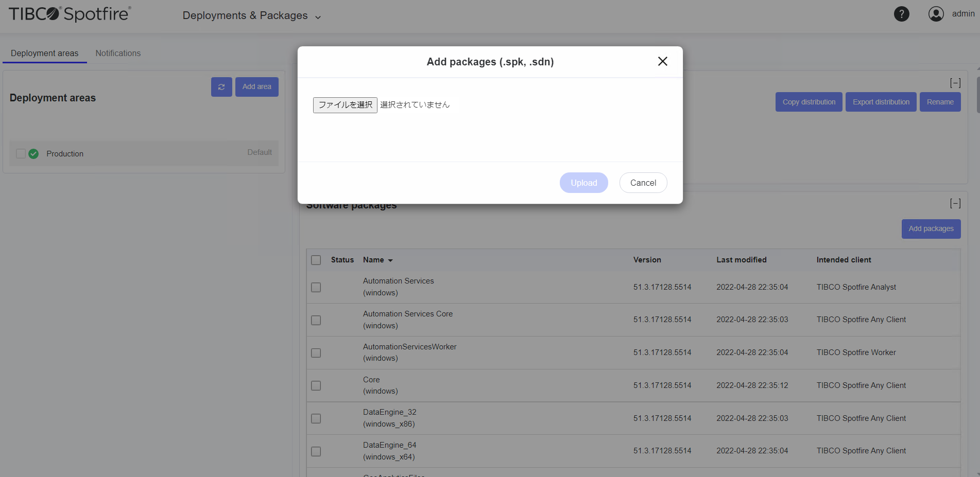Screen dimensions: 980x477
Task: Check the AutomationServicesWorker row checkbox
Action: coord(316,353)
